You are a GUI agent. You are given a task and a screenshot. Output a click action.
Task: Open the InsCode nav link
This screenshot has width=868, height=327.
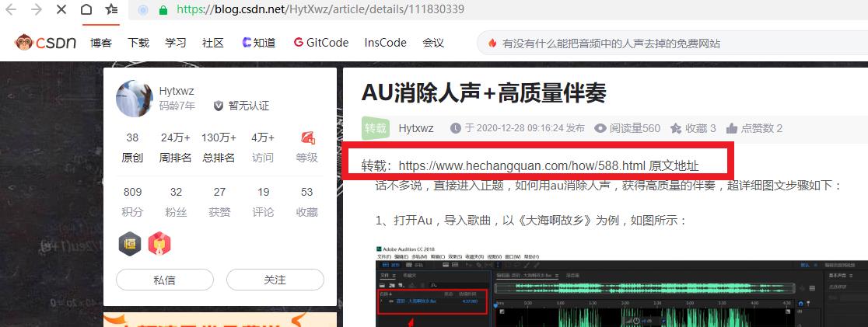pos(385,43)
